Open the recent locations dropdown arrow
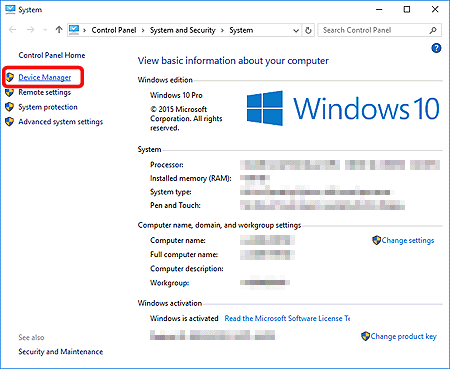Image resolution: width=450 pixels, height=369 pixels. 45,30
